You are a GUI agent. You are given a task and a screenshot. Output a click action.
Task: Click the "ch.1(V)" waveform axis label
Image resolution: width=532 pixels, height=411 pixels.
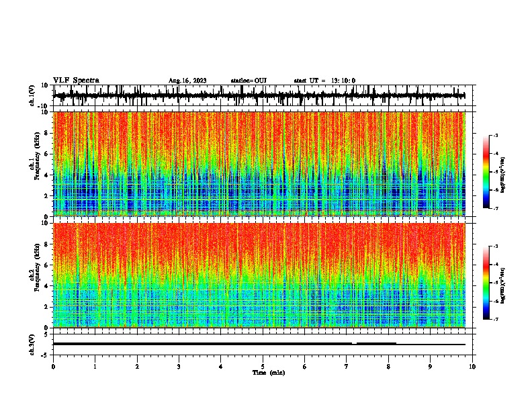(x=32, y=95)
